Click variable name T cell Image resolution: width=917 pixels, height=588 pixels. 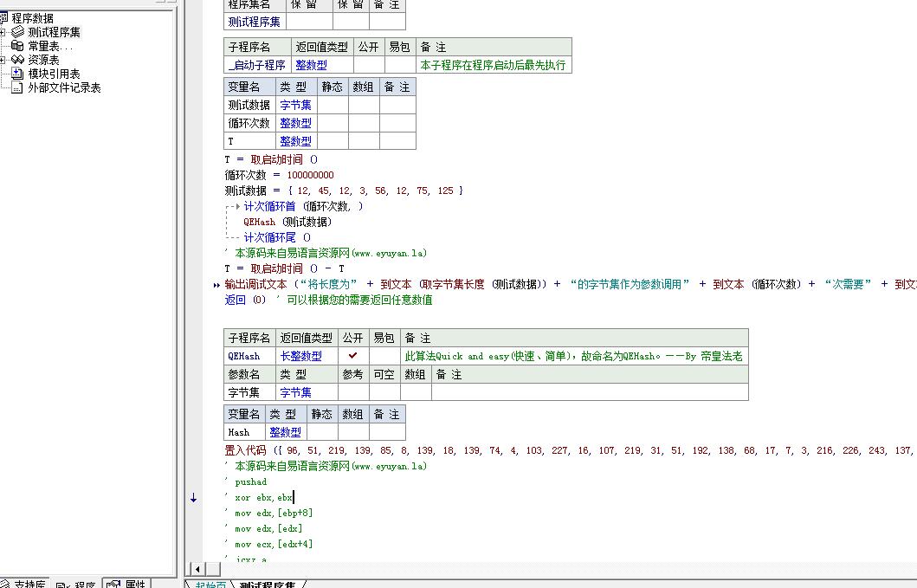pyautogui.click(x=249, y=141)
